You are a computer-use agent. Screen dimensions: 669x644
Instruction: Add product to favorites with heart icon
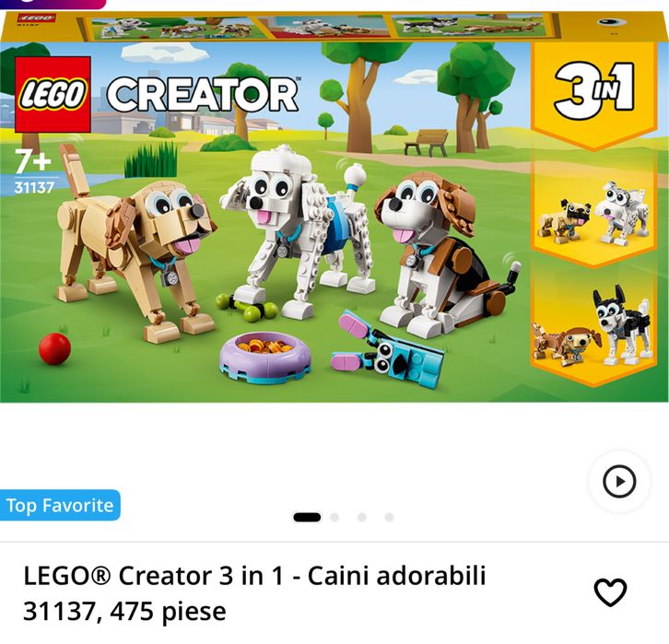pyautogui.click(x=611, y=592)
